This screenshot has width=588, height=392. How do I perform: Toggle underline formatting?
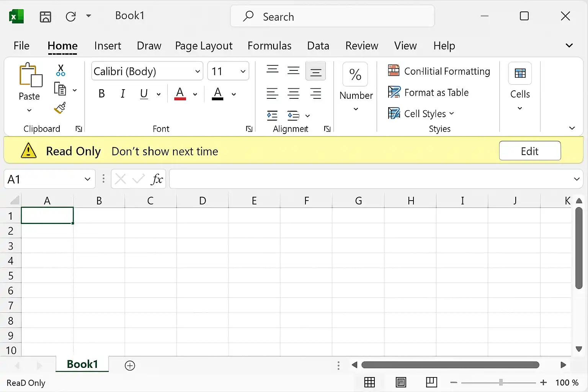pos(144,93)
